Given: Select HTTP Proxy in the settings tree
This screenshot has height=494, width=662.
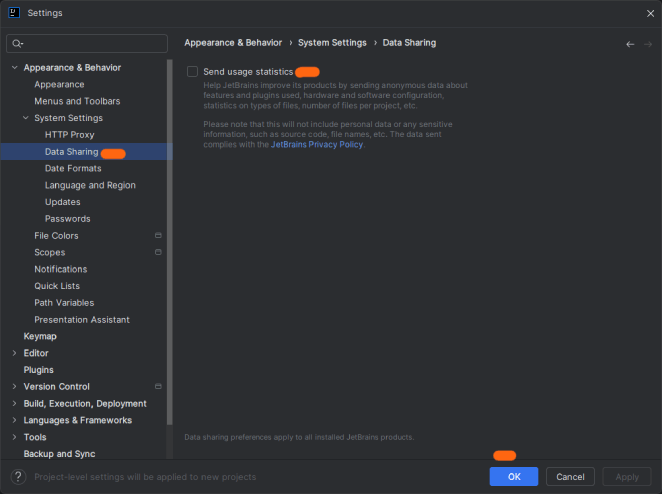Looking at the screenshot, I should [x=69, y=135].
